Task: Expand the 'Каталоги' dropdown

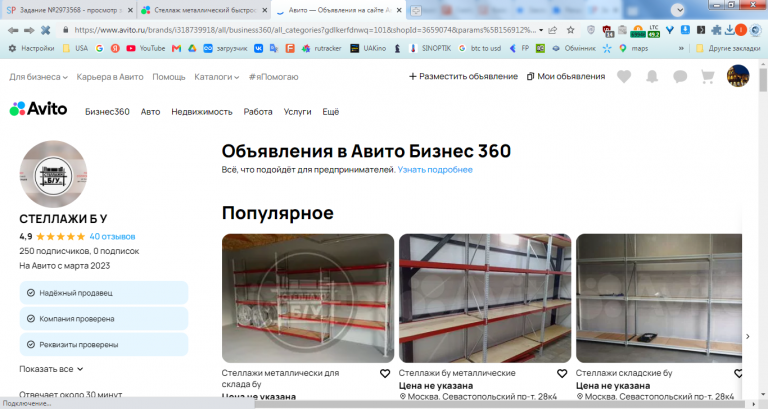Action: click(x=216, y=77)
